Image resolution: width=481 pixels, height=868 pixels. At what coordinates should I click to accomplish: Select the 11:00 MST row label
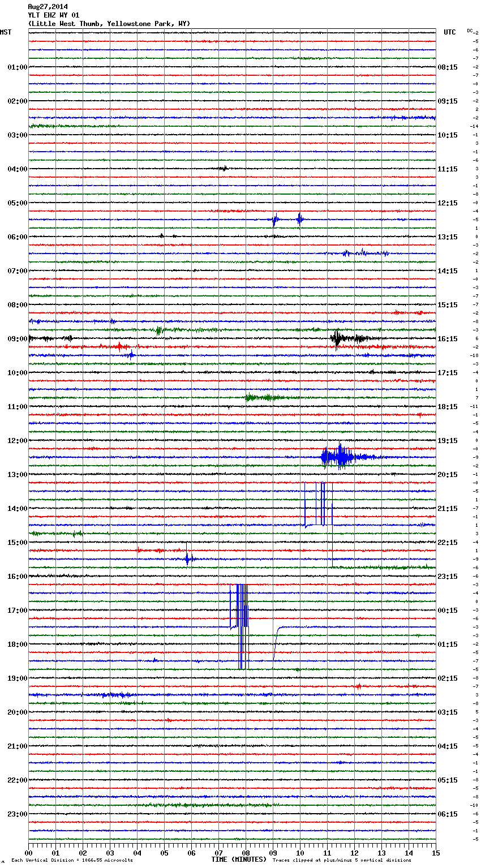pyautogui.click(x=17, y=407)
